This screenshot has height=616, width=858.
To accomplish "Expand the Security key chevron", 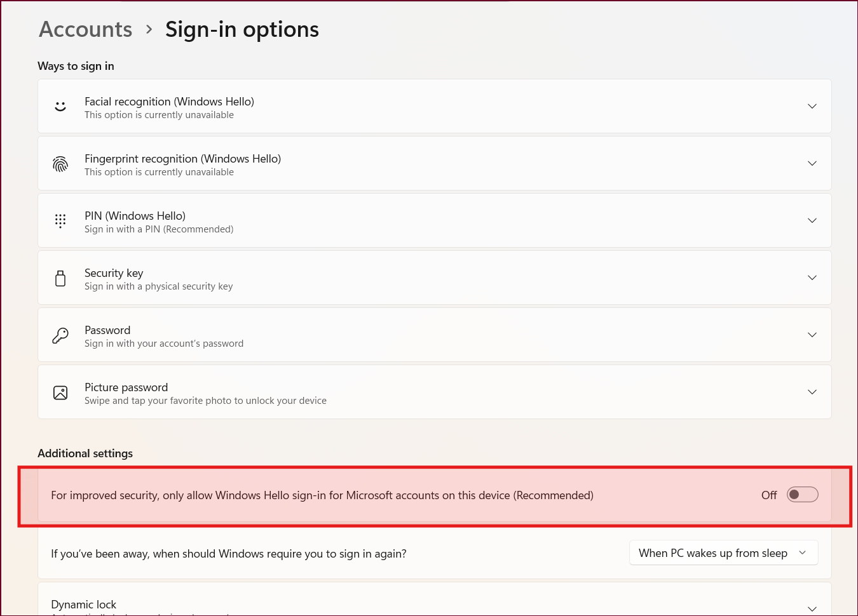I will tap(812, 278).
